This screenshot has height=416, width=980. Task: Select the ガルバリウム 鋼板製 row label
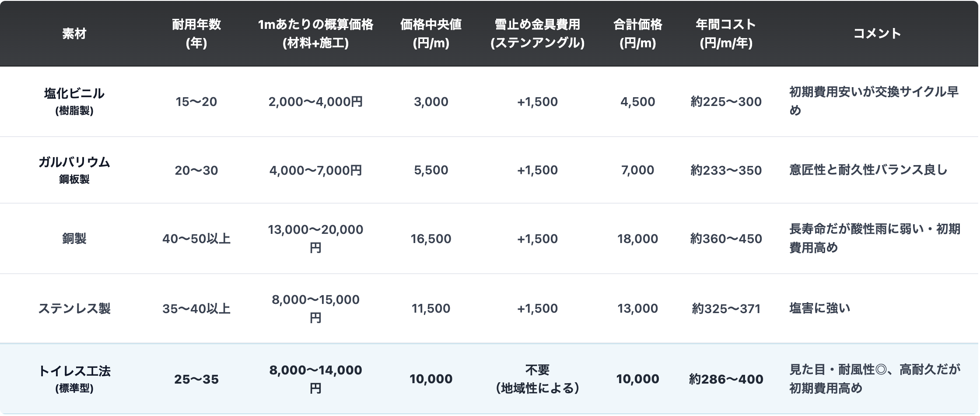[74, 170]
